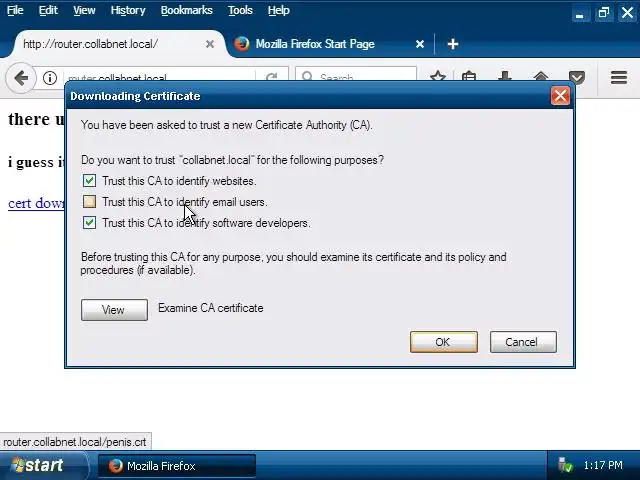The width and height of the screenshot is (640, 480).
Task: Open the hamburger menu icon
Action: 619,77
